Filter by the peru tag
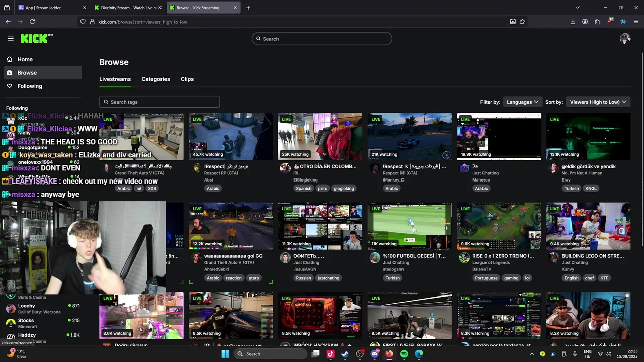This screenshot has height=362, width=644. pyautogui.click(x=323, y=188)
